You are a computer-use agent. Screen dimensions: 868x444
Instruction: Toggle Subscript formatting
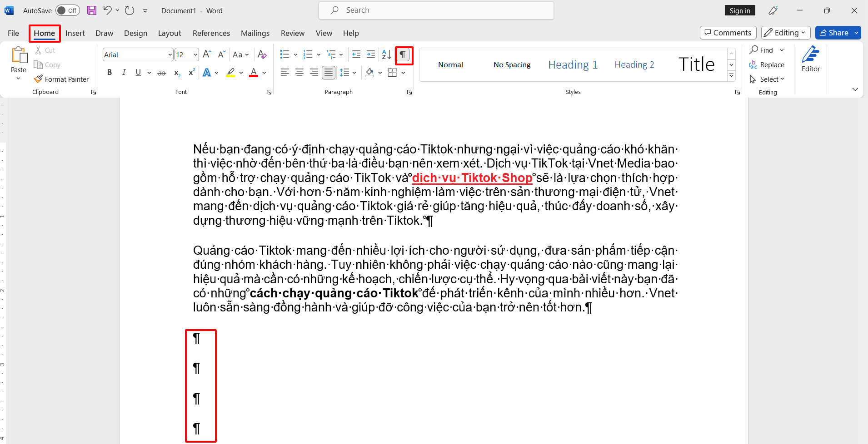click(177, 73)
